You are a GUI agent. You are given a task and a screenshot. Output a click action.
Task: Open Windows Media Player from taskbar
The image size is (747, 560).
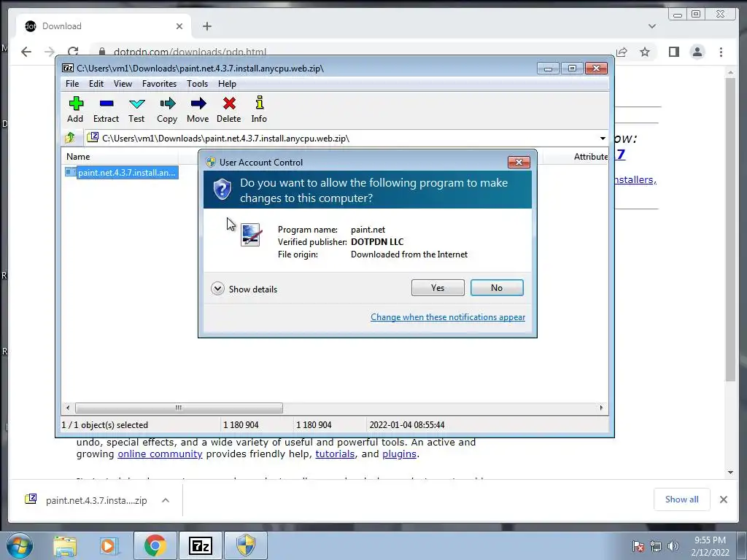[x=109, y=545]
